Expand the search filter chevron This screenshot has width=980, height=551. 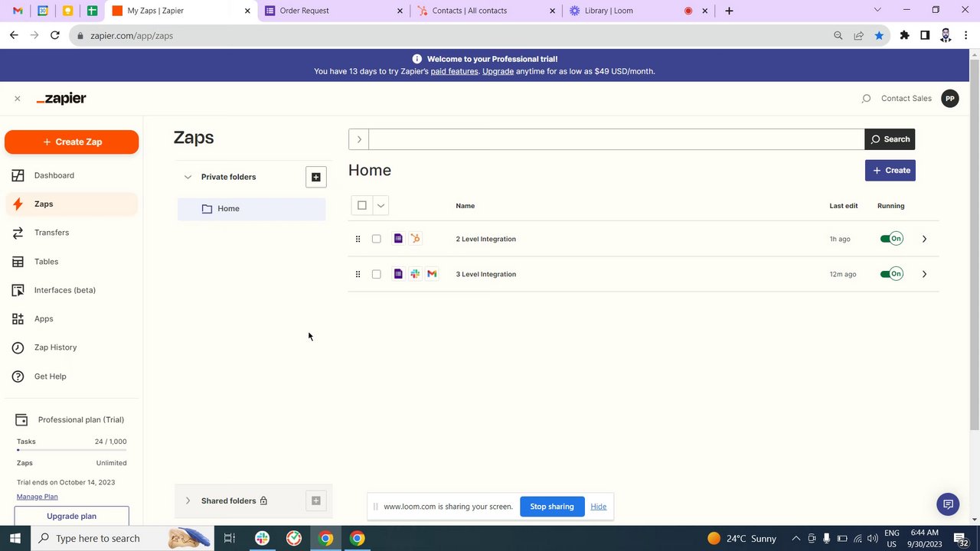(358, 139)
